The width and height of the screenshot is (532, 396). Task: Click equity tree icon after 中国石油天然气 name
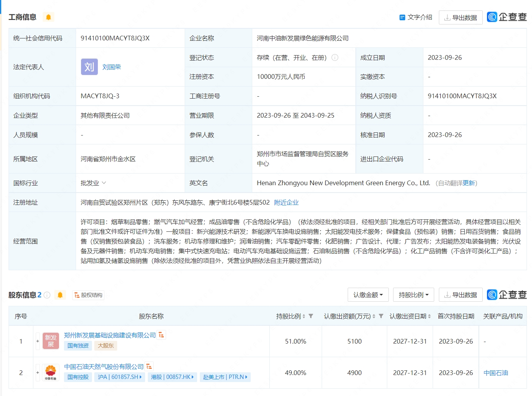click(x=149, y=366)
